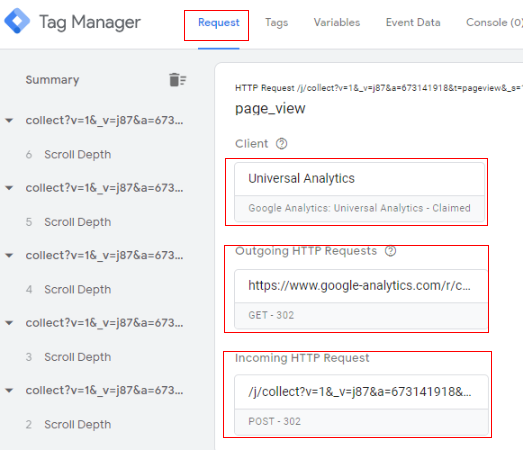Select the Summary entry in the sidebar
Screen dimensions: 523x450
click(52, 80)
